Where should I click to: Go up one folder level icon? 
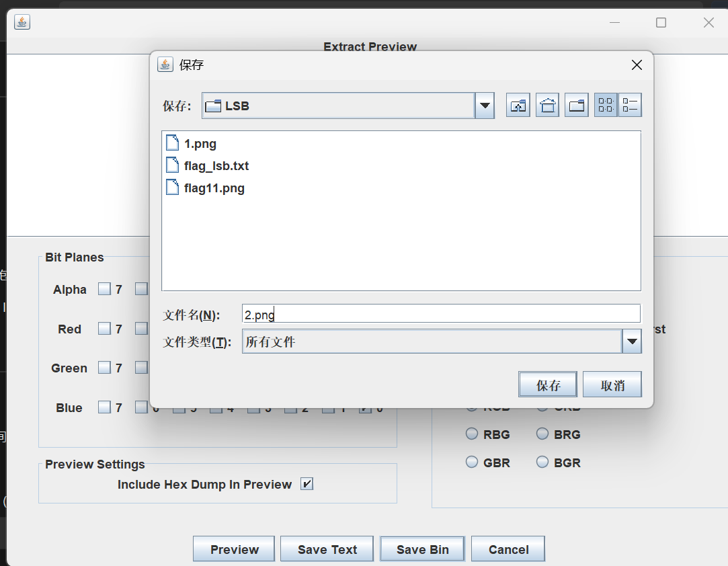point(518,105)
